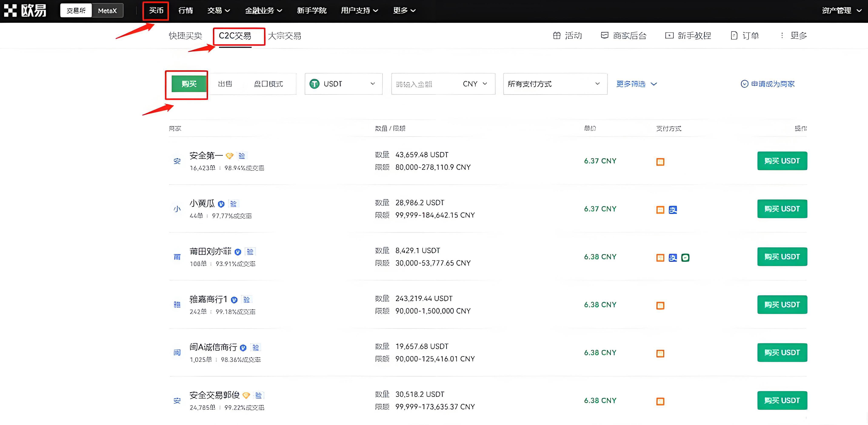
Task: Click verified badge next to 雅嘉商行1
Action: click(234, 300)
